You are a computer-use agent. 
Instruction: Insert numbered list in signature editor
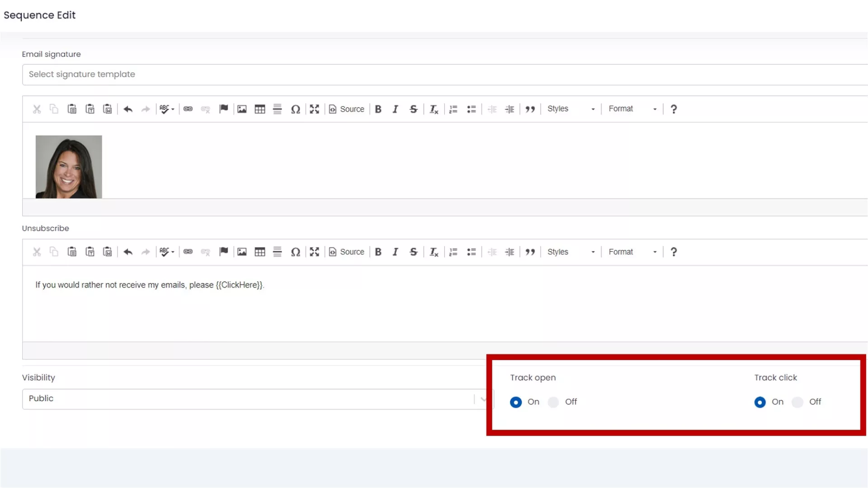coord(453,109)
